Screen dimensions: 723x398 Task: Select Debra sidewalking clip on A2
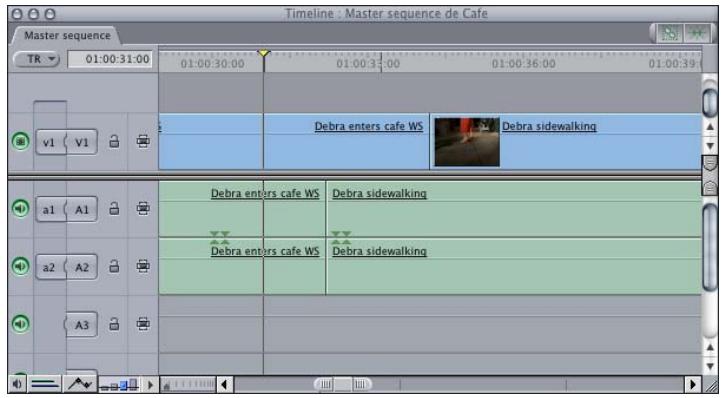click(514, 267)
